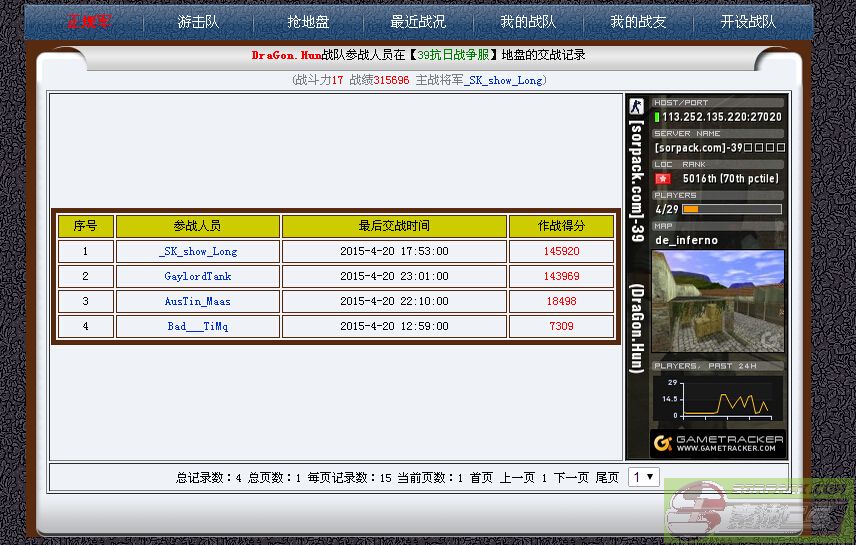Screen dimensions: 856x545
Task: Open player GaylordTank profile link
Action: [x=198, y=276]
